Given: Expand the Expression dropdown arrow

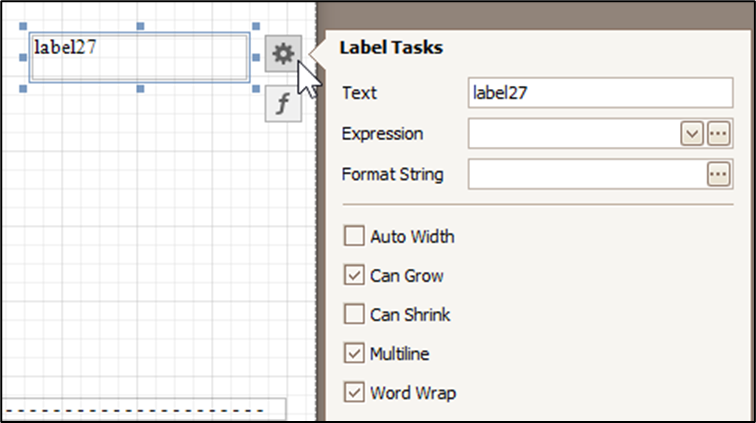Looking at the screenshot, I should coord(692,134).
